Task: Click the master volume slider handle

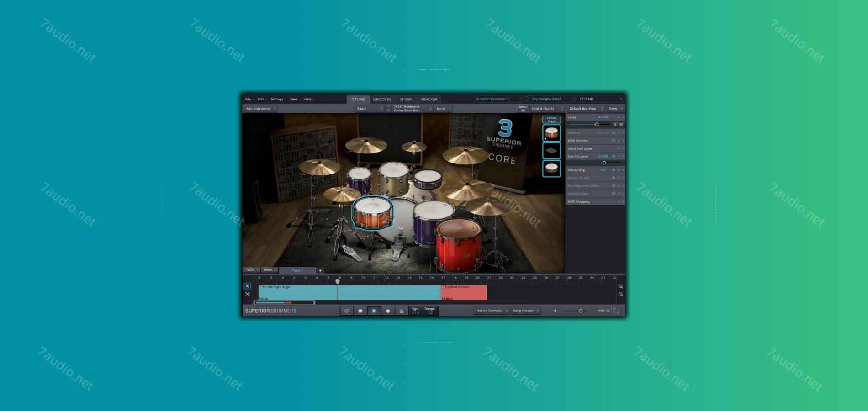Action: (581, 311)
